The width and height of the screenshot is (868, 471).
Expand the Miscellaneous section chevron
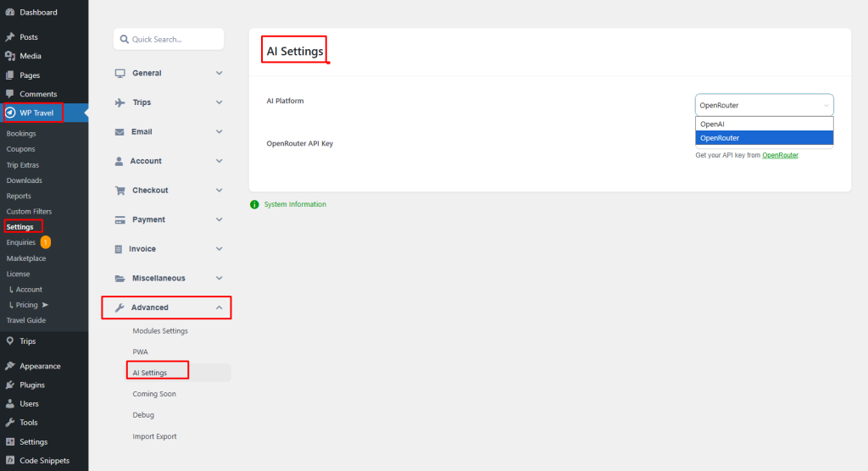tap(220, 279)
